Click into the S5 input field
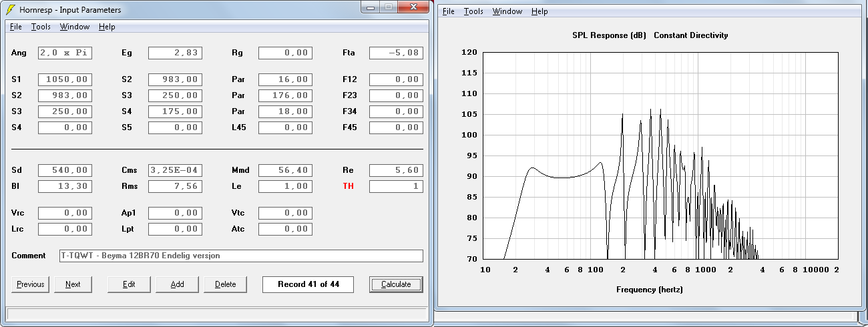This screenshot has width=868, height=327. [x=175, y=127]
